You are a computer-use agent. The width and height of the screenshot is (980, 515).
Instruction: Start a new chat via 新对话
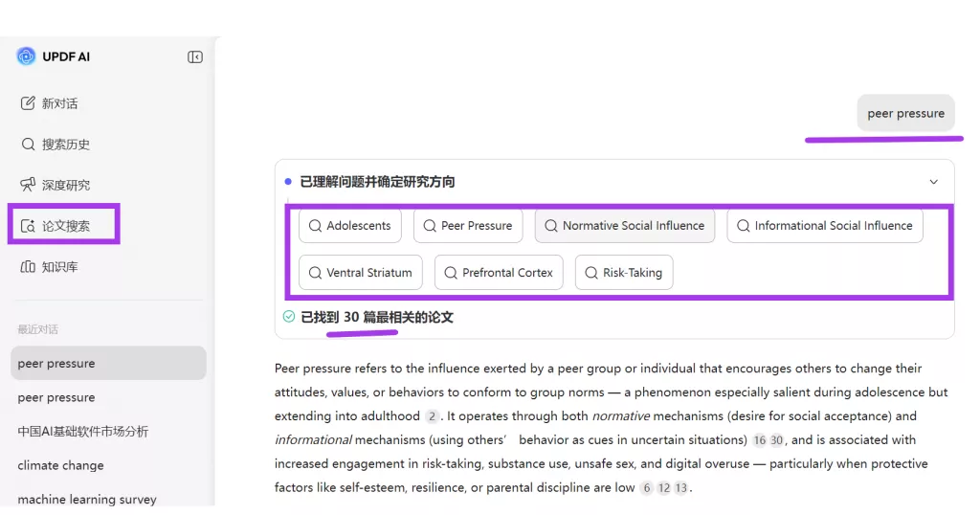pos(59,103)
